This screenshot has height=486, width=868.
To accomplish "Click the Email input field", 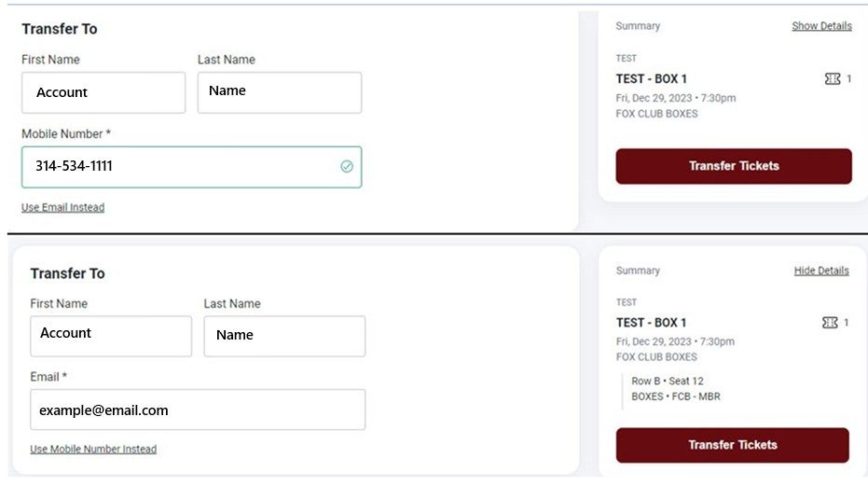I will (x=198, y=410).
